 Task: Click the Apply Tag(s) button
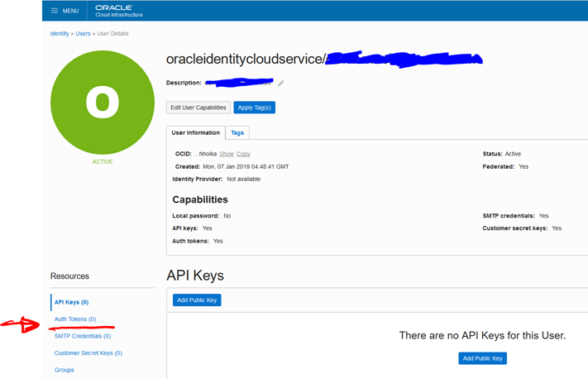pyautogui.click(x=254, y=108)
